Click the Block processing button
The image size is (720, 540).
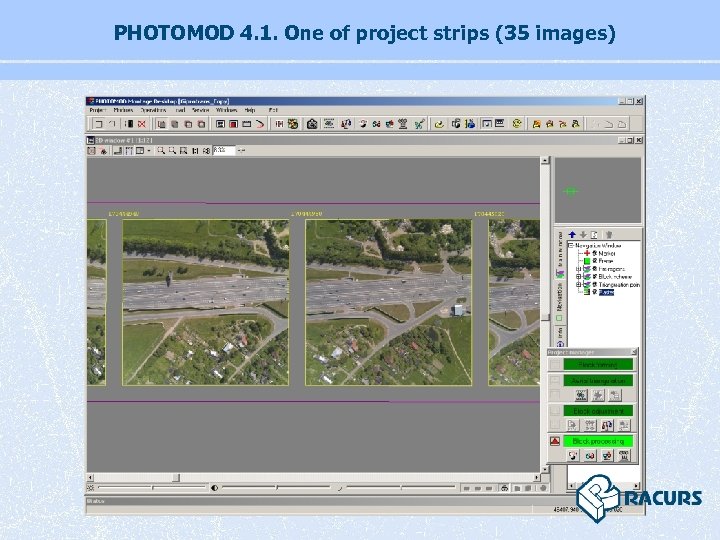pos(598,440)
